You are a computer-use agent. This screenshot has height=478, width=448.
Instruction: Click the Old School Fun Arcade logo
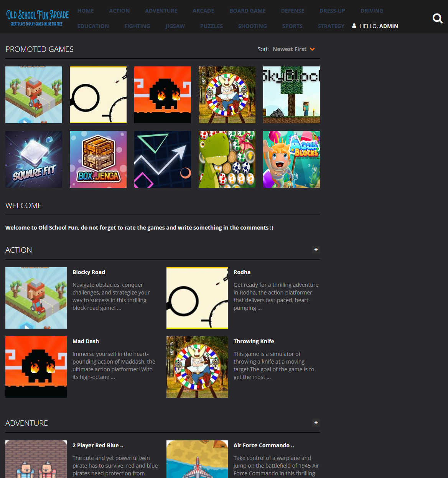[x=37, y=18]
